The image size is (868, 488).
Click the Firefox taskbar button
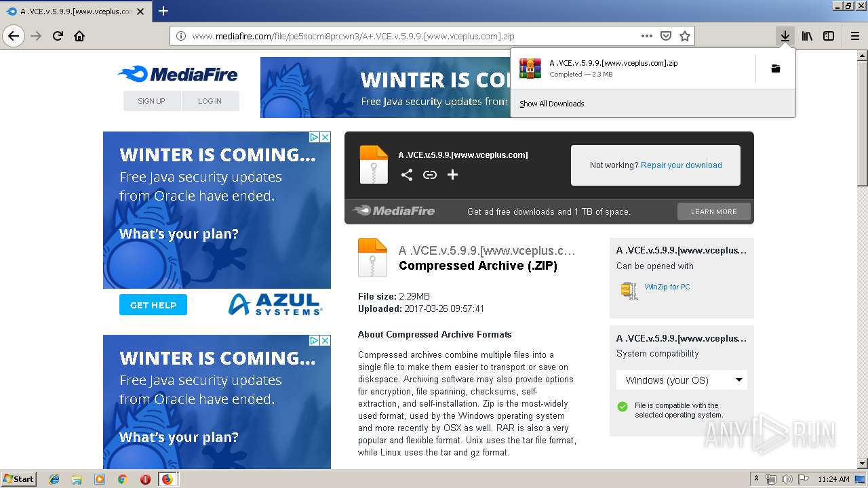coord(167,479)
